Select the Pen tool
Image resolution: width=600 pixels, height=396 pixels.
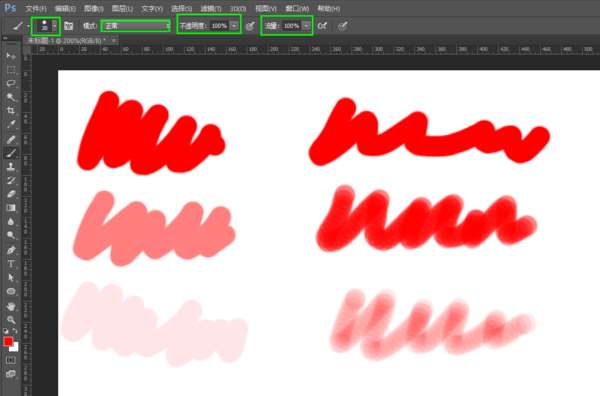[11, 250]
